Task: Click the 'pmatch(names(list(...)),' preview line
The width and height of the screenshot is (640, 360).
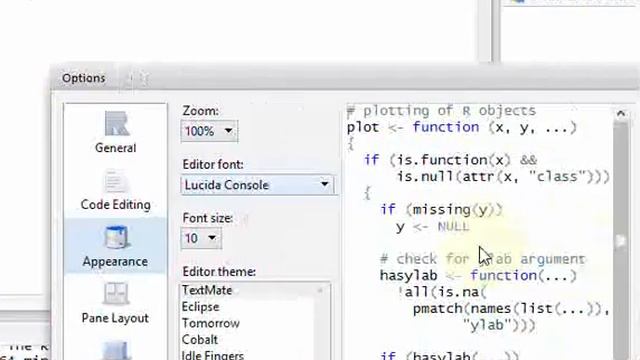Action: click(x=511, y=309)
